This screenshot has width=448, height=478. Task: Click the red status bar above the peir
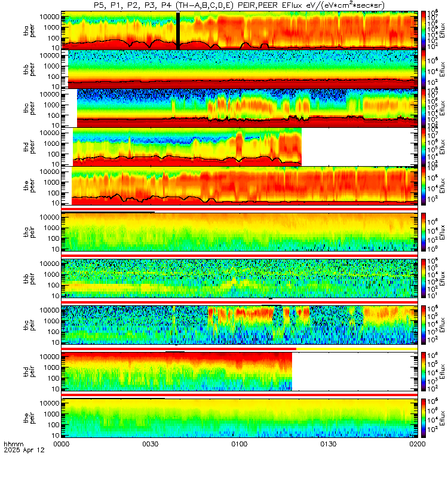[240, 395]
